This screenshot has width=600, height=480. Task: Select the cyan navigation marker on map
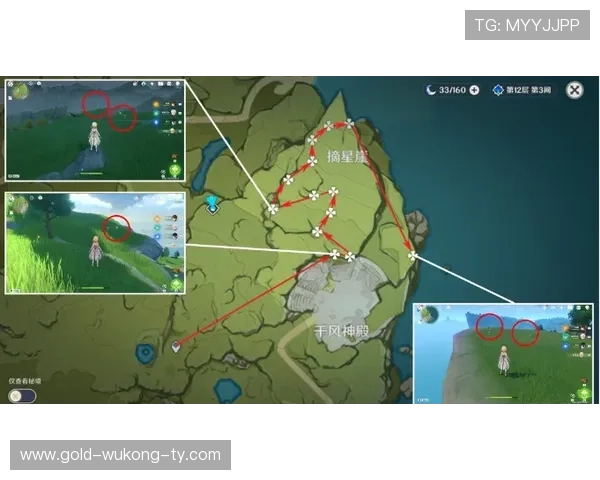(x=212, y=204)
